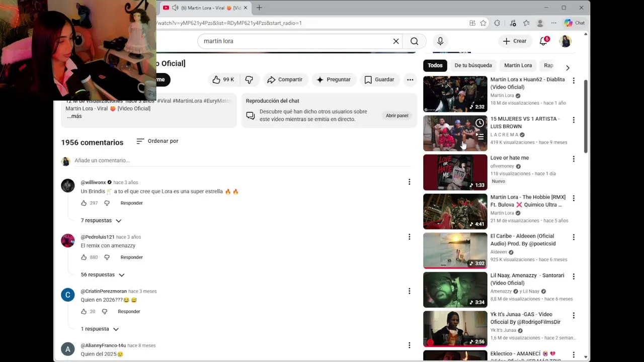Open options for the Diablita video
The height and width of the screenshot is (362, 644).
pyautogui.click(x=574, y=80)
